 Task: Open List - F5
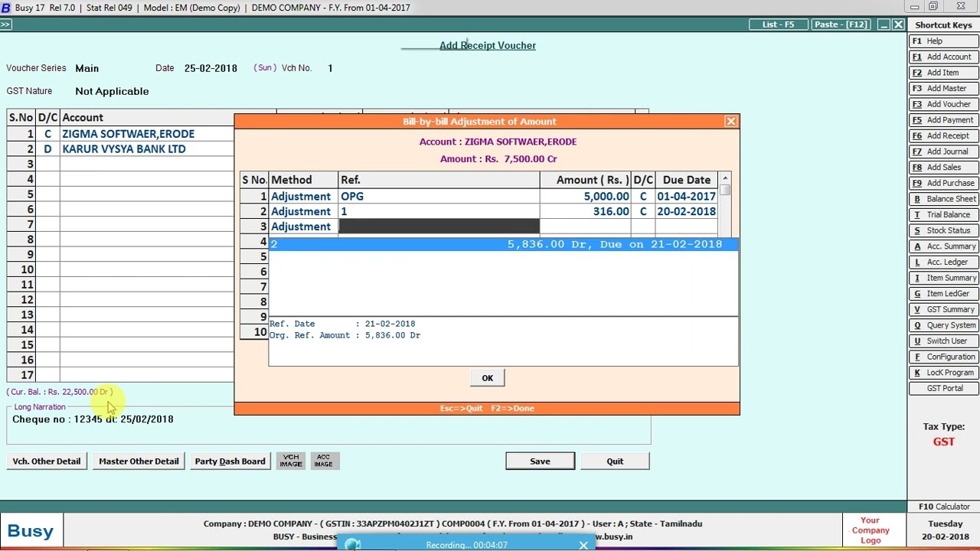778,24
